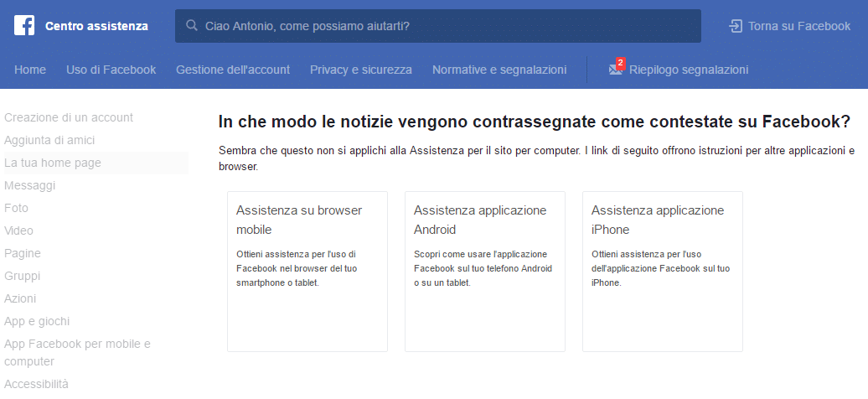The width and height of the screenshot is (868, 399).
Task: Open Riepilogo segnalazioni
Action: [689, 70]
